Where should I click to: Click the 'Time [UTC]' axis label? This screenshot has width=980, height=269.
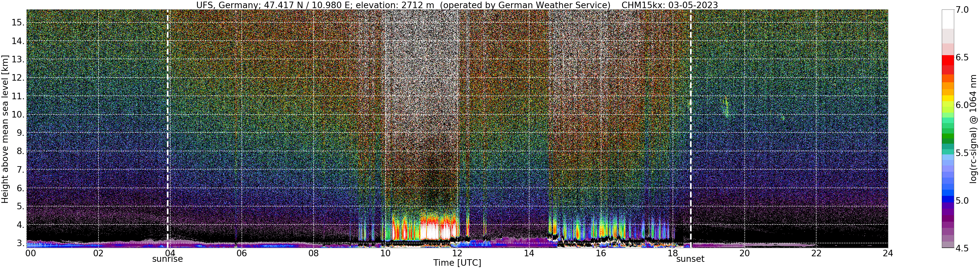[457, 263]
